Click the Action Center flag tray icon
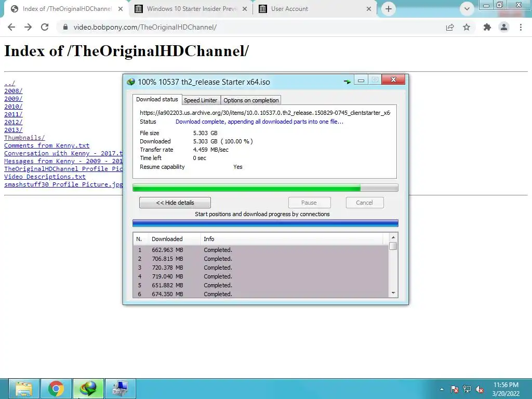 coord(455,389)
